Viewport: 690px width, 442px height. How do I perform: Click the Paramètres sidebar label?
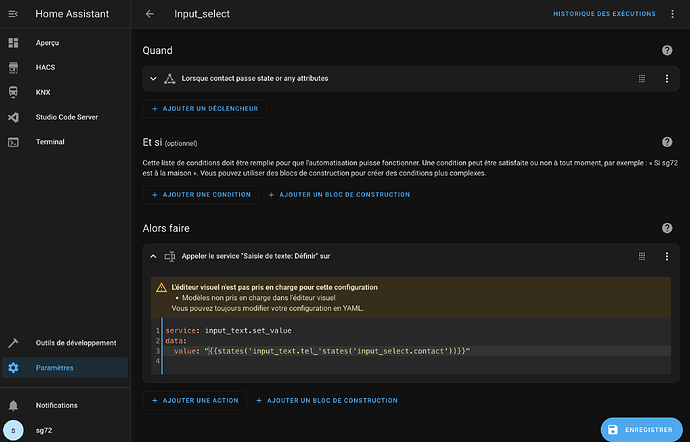point(55,368)
